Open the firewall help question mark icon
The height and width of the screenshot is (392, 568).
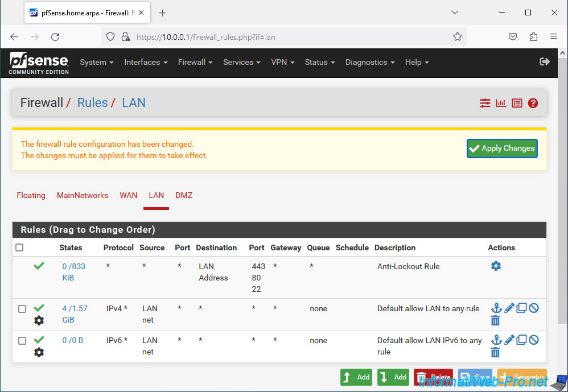click(533, 103)
